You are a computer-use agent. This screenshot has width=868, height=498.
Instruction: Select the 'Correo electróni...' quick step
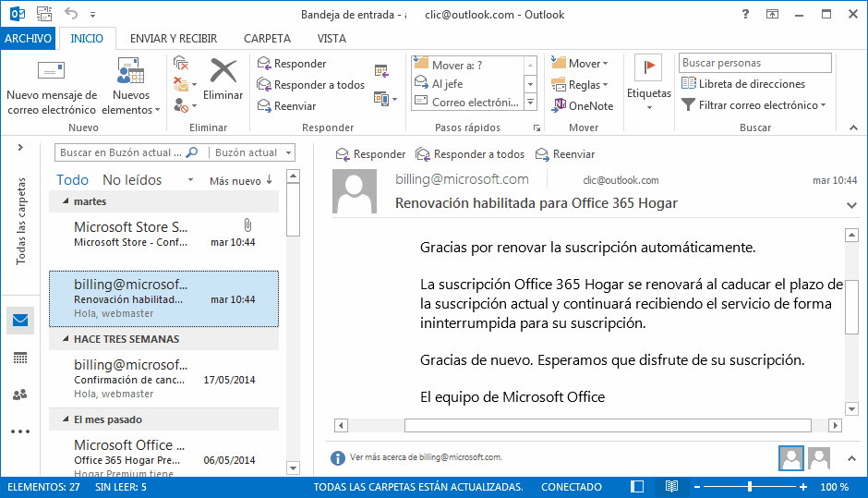pyautogui.click(x=467, y=102)
